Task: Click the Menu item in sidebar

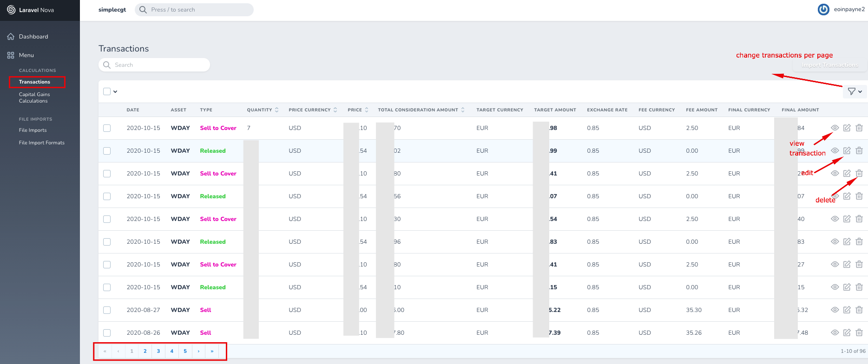Action: coord(26,55)
